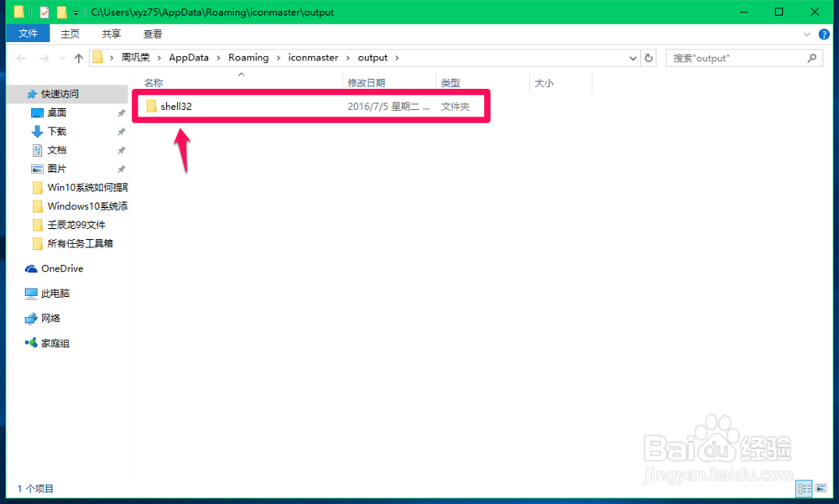Open the 下载 (Downloads) folder

55,131
